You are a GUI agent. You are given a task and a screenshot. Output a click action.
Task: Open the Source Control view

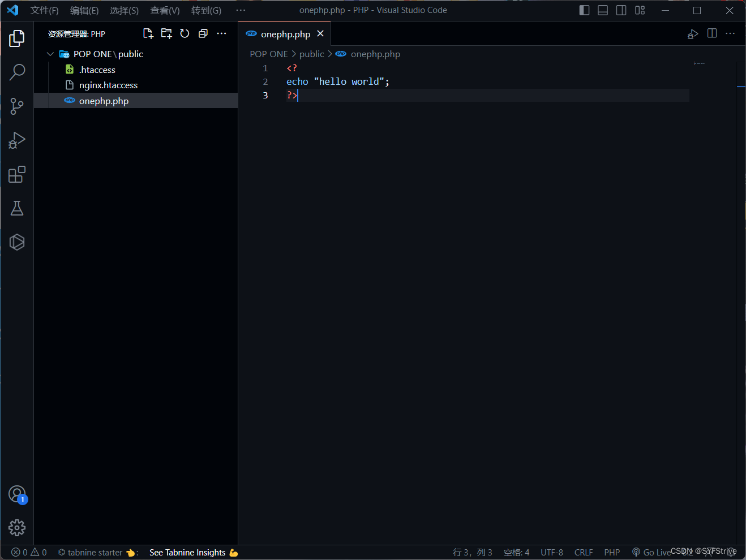click(17, 106)
